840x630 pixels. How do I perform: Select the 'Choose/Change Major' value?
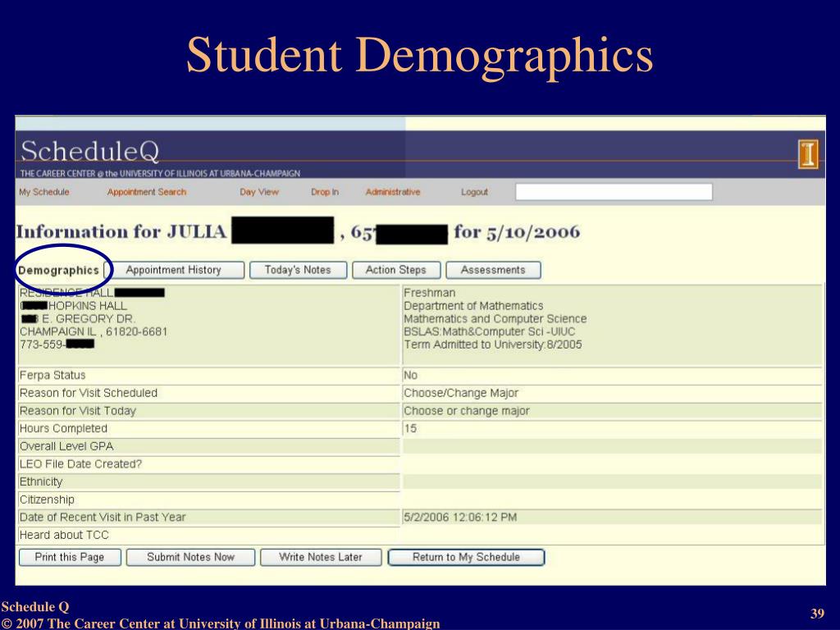[461, 393]
